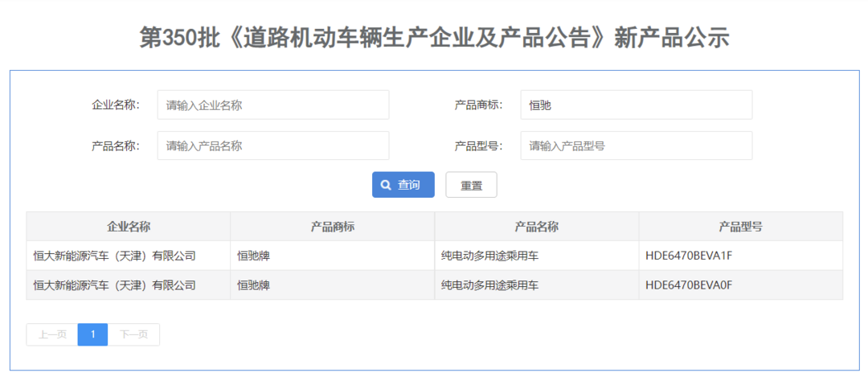Image resolution: width=868 pixels, height=381 pixels.
Task: Select page 1 in pagination
Action: 92,334
